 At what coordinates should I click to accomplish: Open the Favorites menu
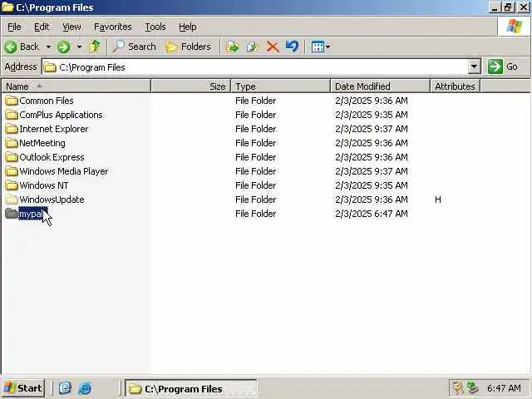(113, 27)
